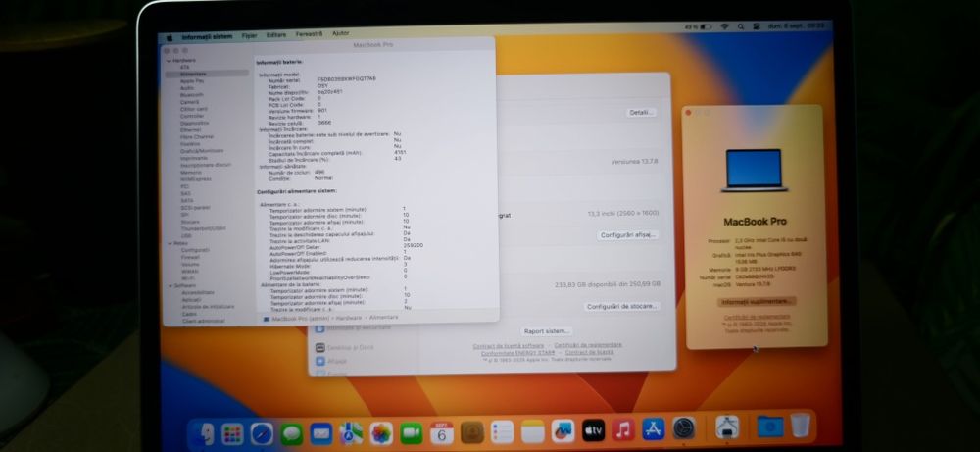This screenshot has height=452, width=980.
Task: Open the Apple menu
Action: tap(170, 37)
